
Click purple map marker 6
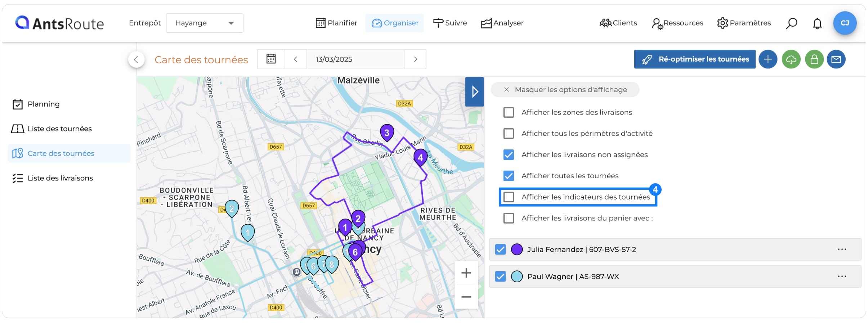[x=355, y=252]
